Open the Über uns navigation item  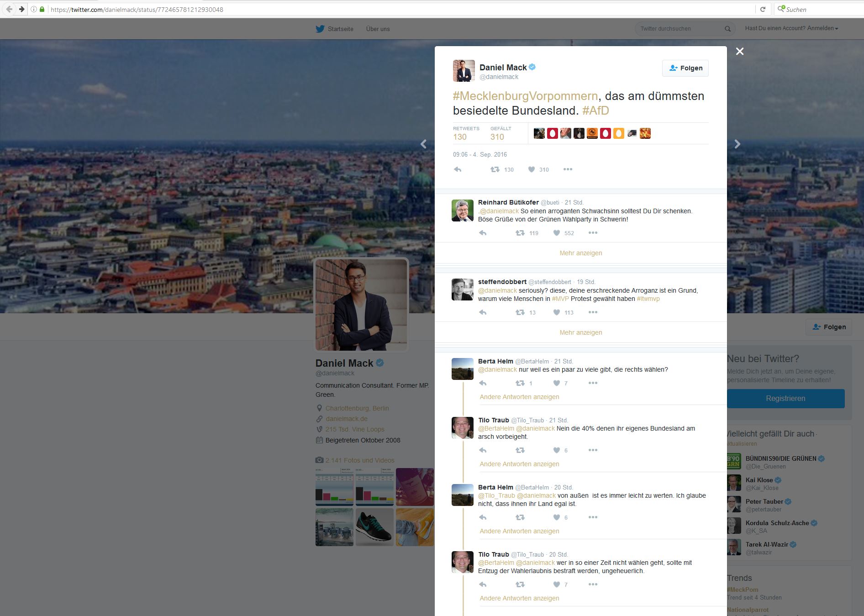click(378, 29)
